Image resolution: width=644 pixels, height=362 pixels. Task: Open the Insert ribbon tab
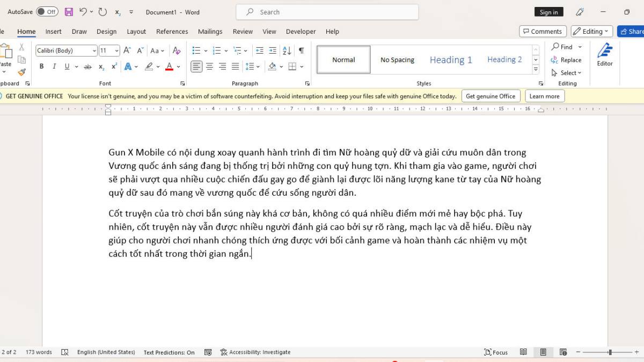pyautogui.click(x=53, y=32)
